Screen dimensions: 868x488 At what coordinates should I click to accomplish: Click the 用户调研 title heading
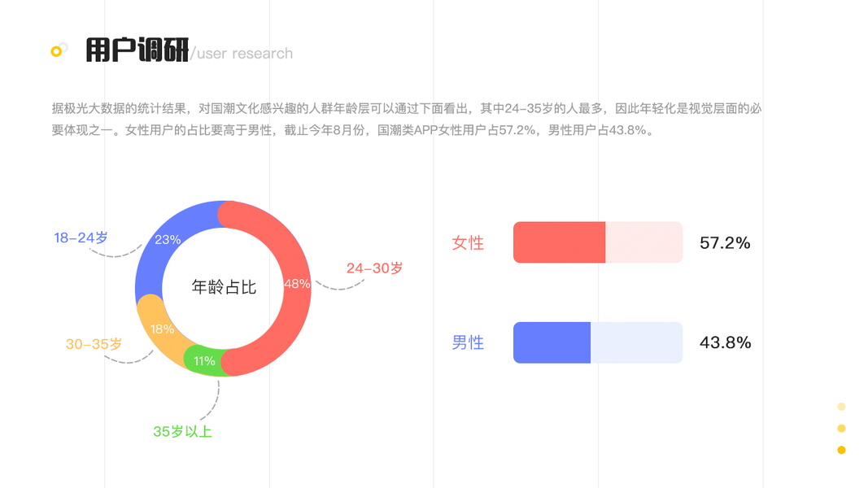pyautogui.click(x=136, y=51)
